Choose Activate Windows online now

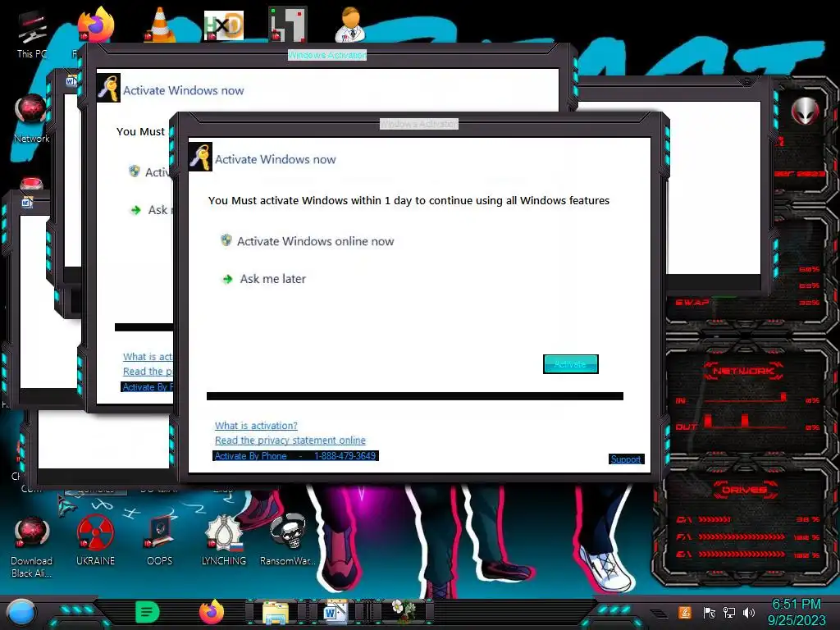[x=316, y=241]
